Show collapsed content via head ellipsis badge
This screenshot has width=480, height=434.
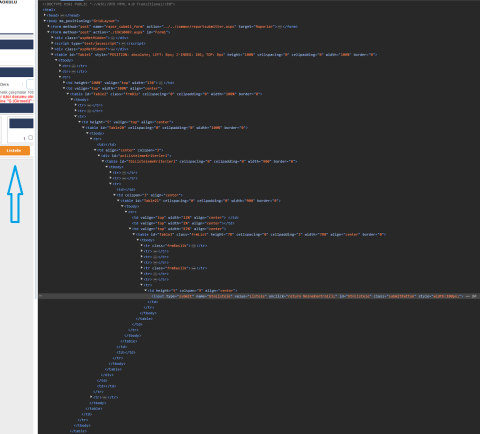[x=62, y=15]
